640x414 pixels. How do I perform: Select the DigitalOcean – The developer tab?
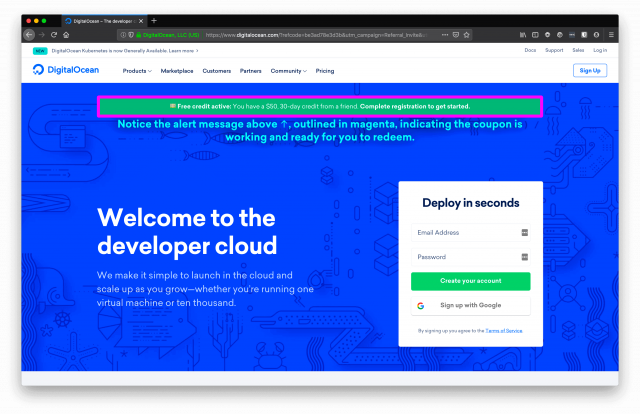(x=104, y=21)
